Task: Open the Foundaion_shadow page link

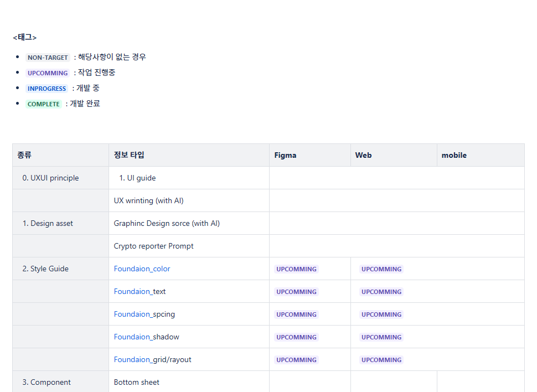Action: coord(146,337)
